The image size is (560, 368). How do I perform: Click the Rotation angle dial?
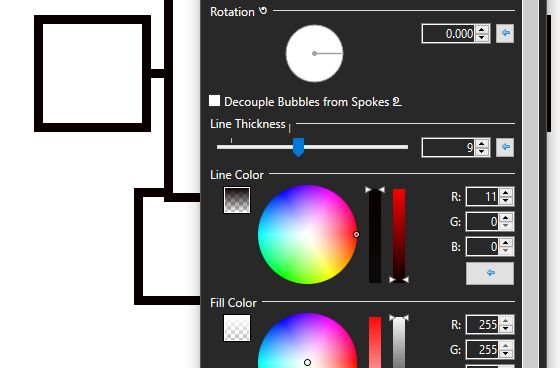coord(314,54)
